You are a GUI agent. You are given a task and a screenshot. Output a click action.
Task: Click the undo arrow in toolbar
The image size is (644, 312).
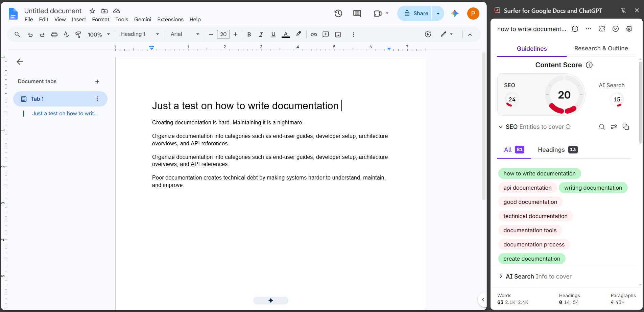[30, 34]
